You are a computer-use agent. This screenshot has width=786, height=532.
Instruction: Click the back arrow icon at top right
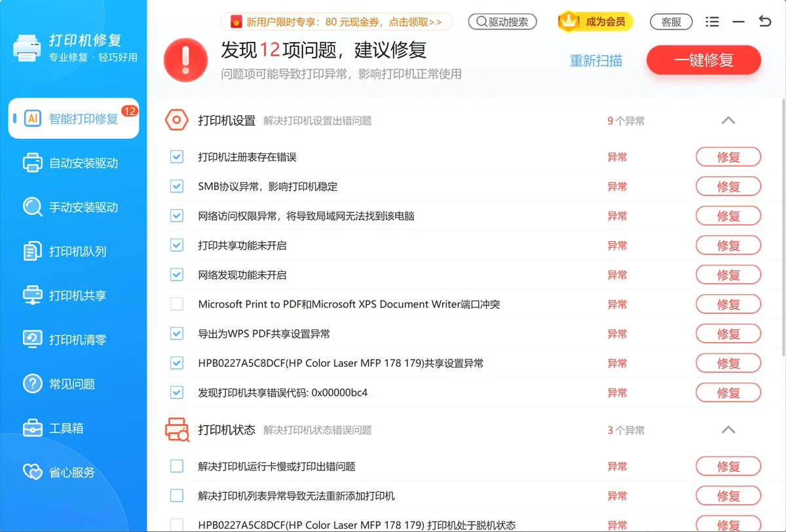[764, 22]
